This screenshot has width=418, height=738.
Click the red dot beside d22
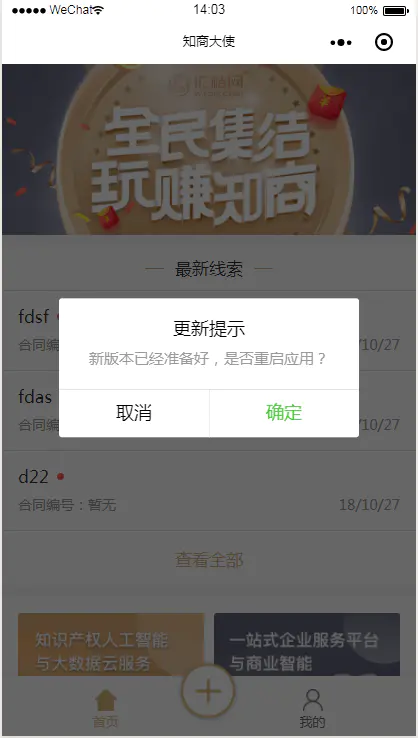(60, 477)
